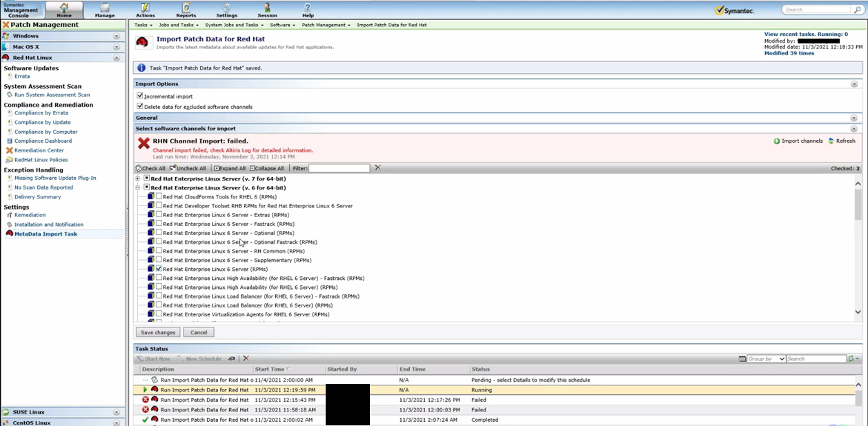868x426 pixels.
Task: Open the Manage menu icon
Action: pyautogui.click(x=104, y=7)
